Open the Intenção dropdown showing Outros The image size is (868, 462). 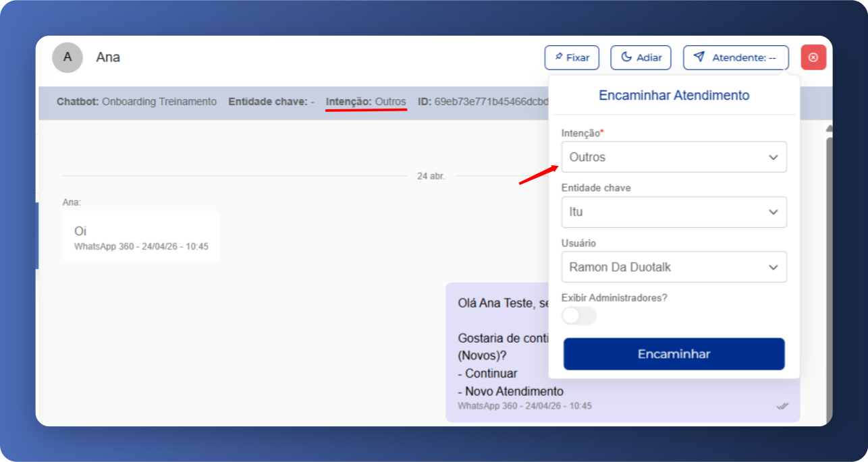coord(674,156)
